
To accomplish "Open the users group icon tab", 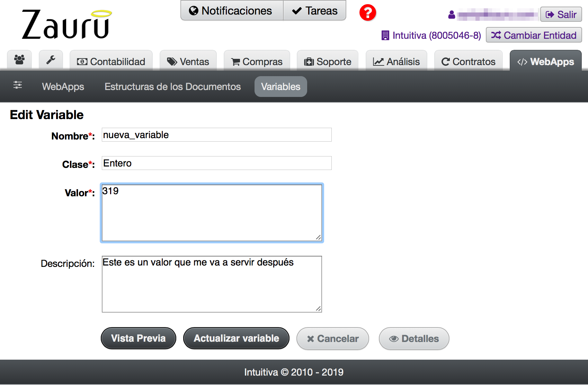I will click(19, 60).
